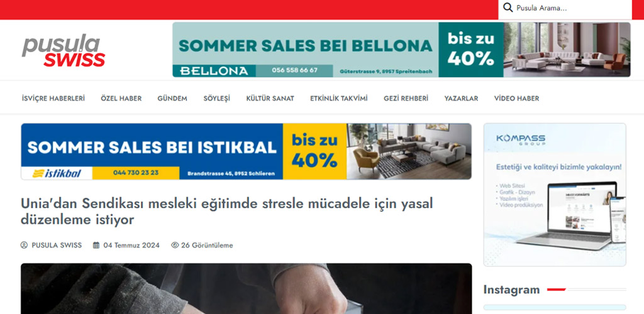Open Söyleşi menu item

216,99
